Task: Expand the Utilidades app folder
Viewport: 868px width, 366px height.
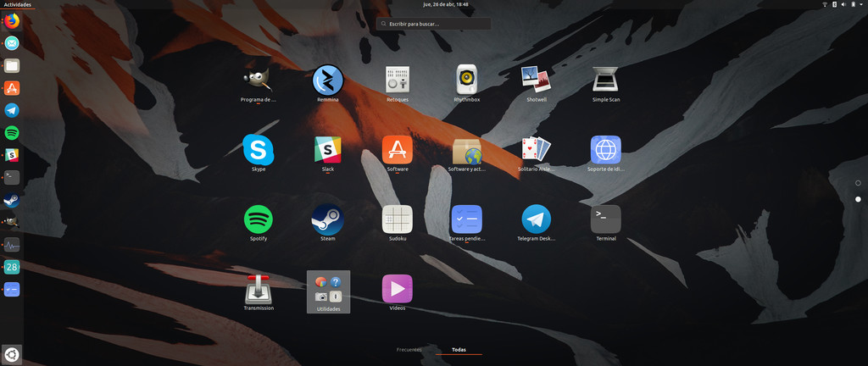Action: click(x=328, y=292)
